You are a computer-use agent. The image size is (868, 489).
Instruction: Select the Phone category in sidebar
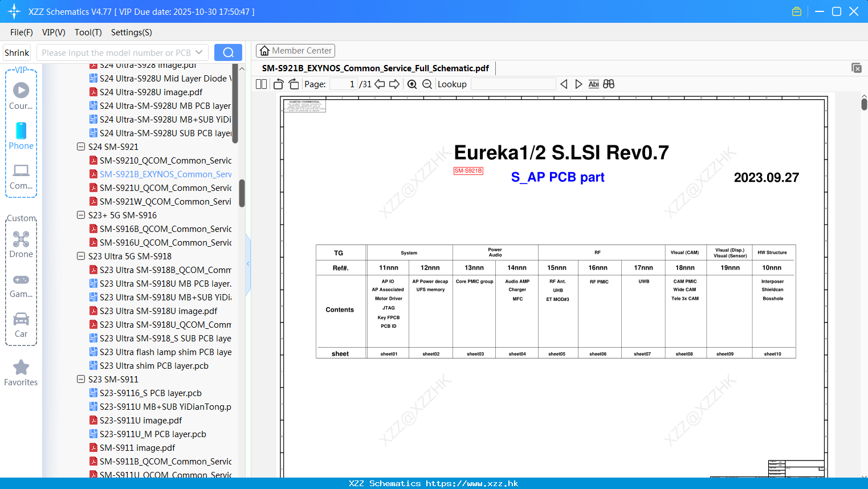pyautogui.click(x=21, y=136)
